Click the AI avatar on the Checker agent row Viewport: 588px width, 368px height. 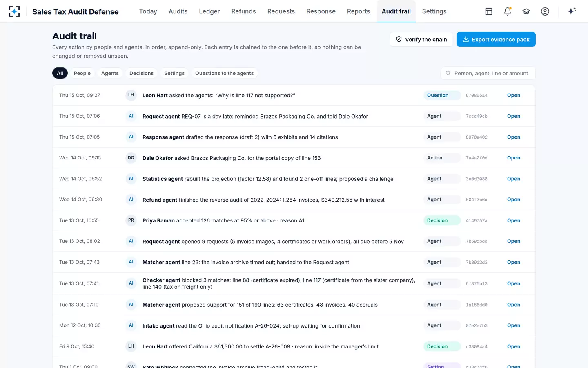(x=131, y=283)
